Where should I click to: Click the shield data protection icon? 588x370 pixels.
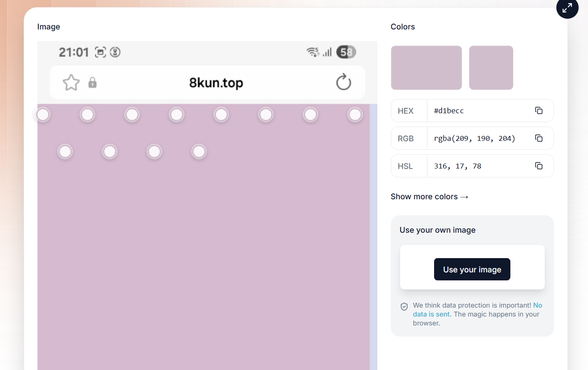click(x=404, y=307)
